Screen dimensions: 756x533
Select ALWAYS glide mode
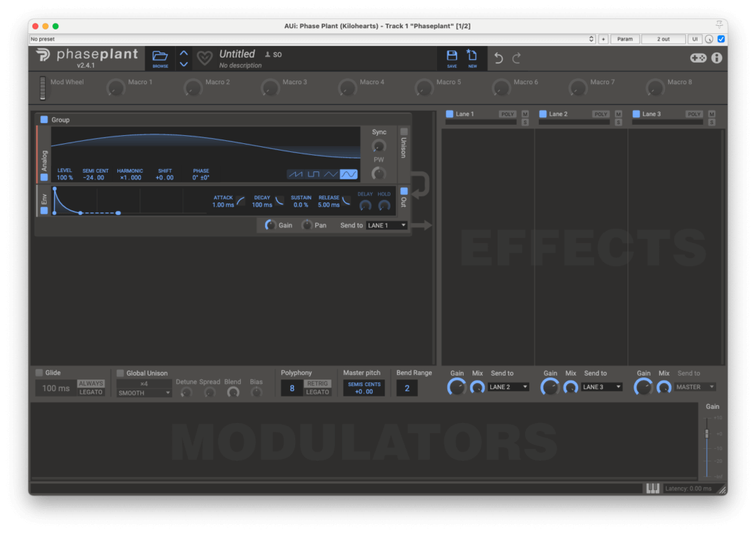tap(91, 384)
